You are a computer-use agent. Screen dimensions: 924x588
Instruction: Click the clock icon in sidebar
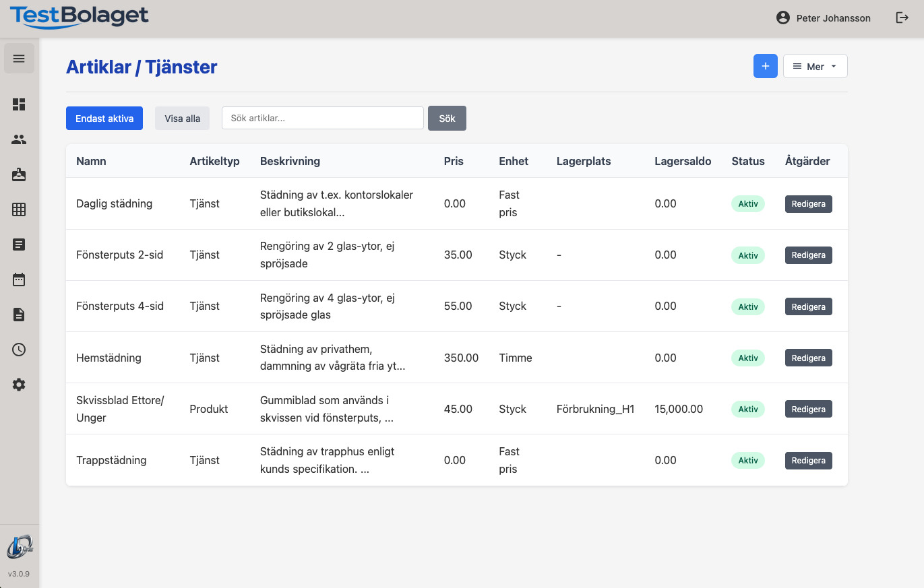pyautogui.click(x=19, y=350)
